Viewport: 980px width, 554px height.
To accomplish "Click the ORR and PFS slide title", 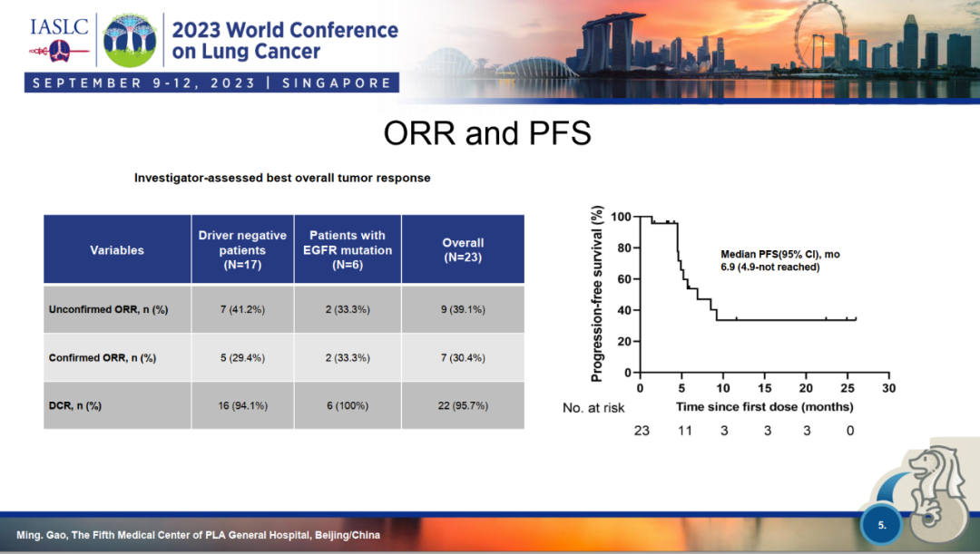I will (x=487, y=133).
